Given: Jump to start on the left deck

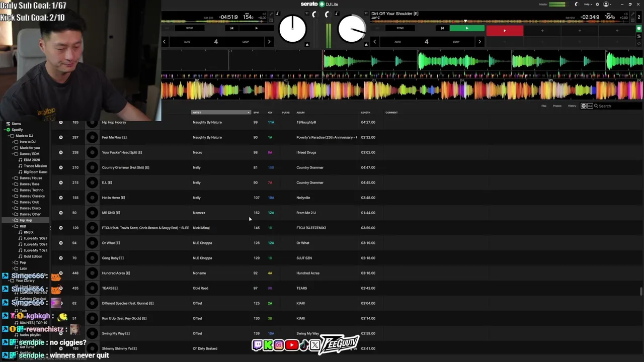Looking at the screenshot, I should coord(231,28).
